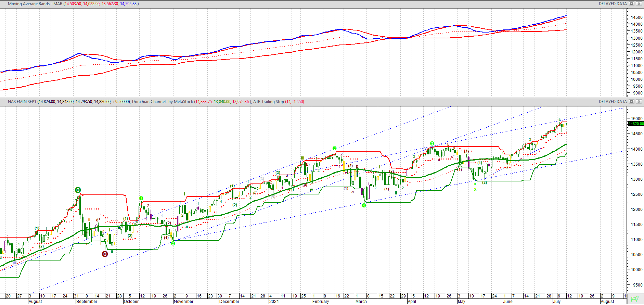Click the September month label on date axis
The width and height of the screenshot is (644, 305).
87,302
